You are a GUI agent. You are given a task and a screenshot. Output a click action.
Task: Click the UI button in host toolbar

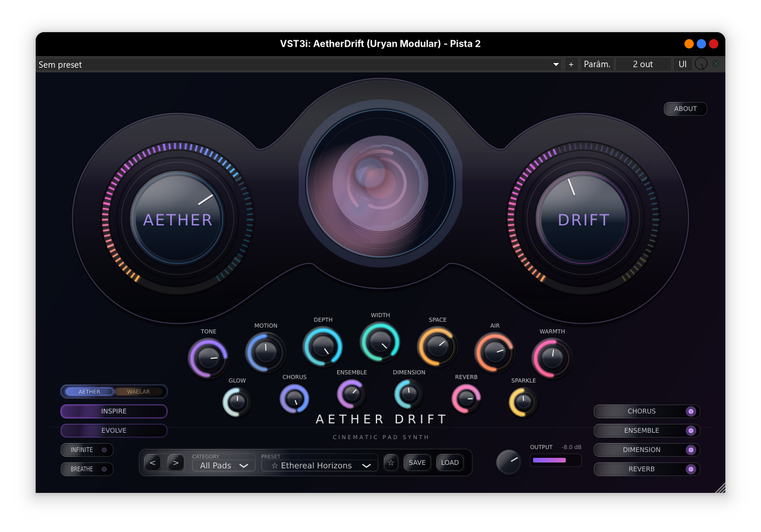click(x=683, y=64)
